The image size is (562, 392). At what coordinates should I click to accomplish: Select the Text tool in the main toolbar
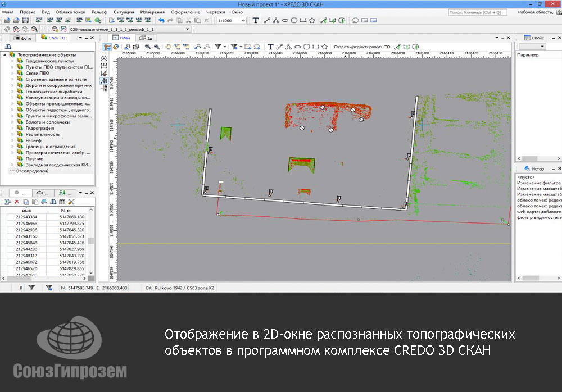point(256,20)
